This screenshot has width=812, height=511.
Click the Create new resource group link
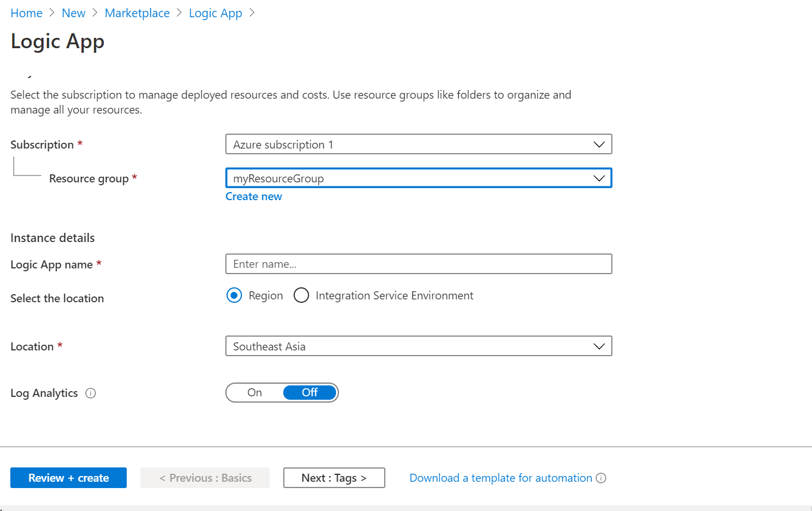(253, 196)
